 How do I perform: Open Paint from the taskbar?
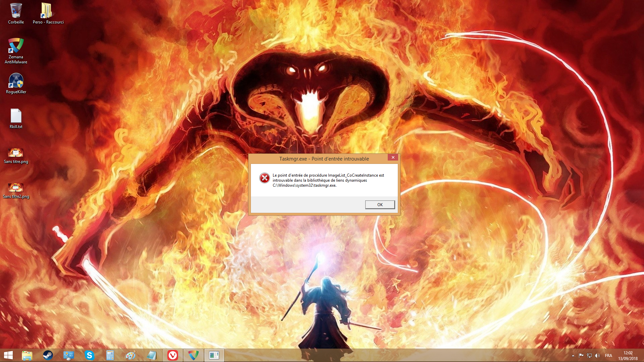[131, 355]
